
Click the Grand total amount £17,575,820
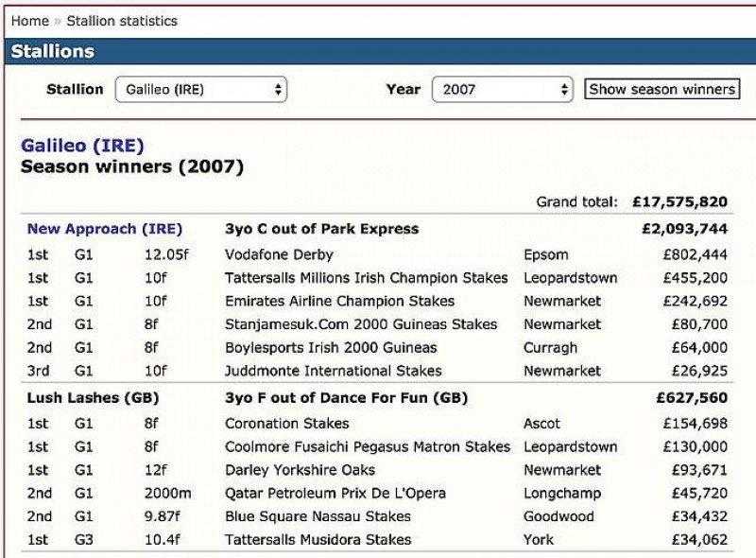pos(679,201)
